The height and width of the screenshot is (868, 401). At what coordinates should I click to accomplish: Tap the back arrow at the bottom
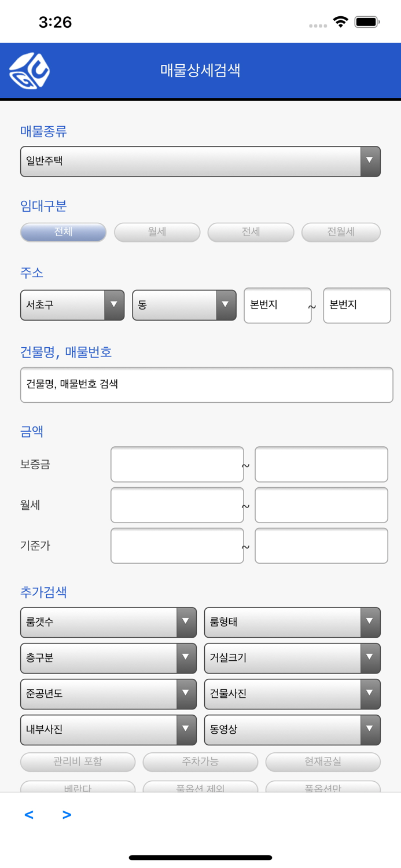pyautogui.click(x=29, y=814)
